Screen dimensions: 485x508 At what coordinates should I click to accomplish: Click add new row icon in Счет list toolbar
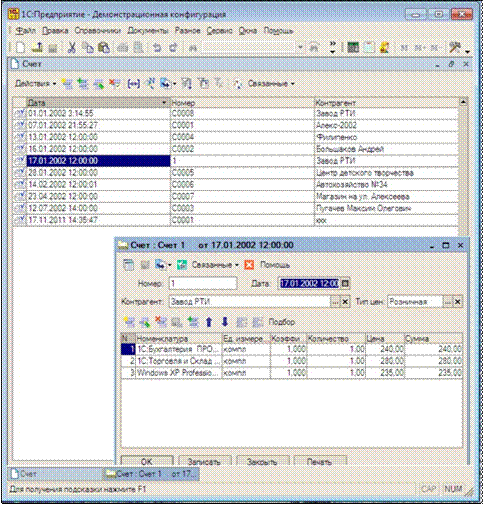(x=67, y=84)
